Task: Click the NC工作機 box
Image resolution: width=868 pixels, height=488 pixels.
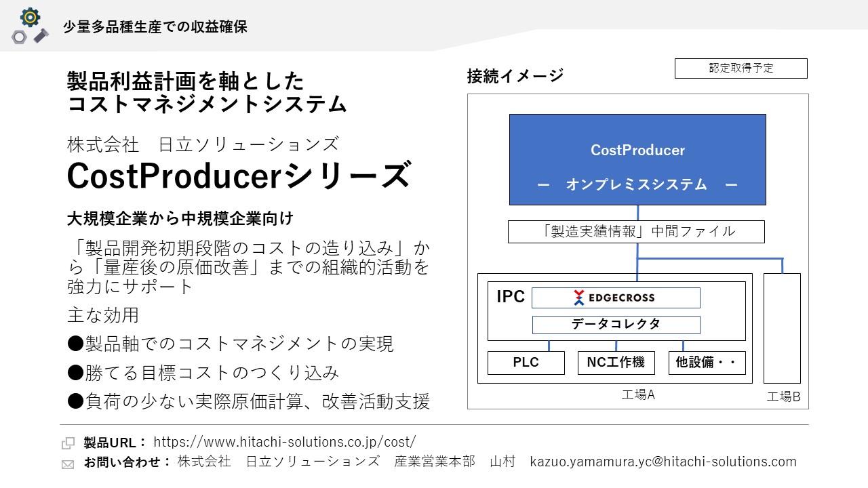Action: [x=616, y=363]
